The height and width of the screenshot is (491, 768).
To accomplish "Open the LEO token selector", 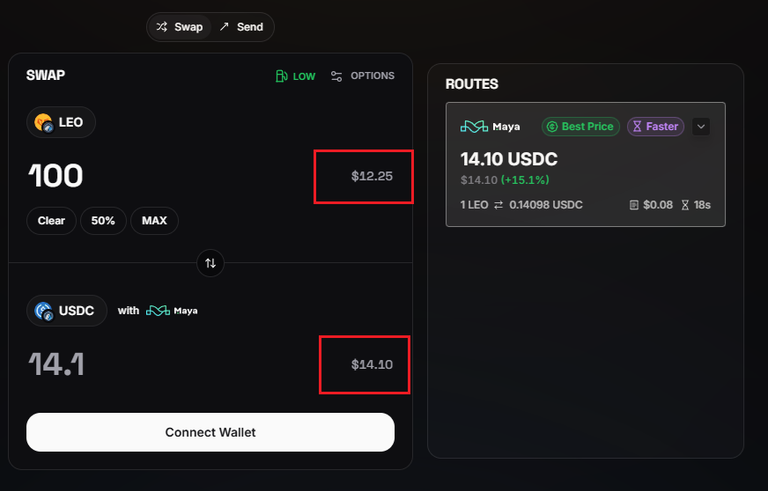I will [x=61, y=122].
